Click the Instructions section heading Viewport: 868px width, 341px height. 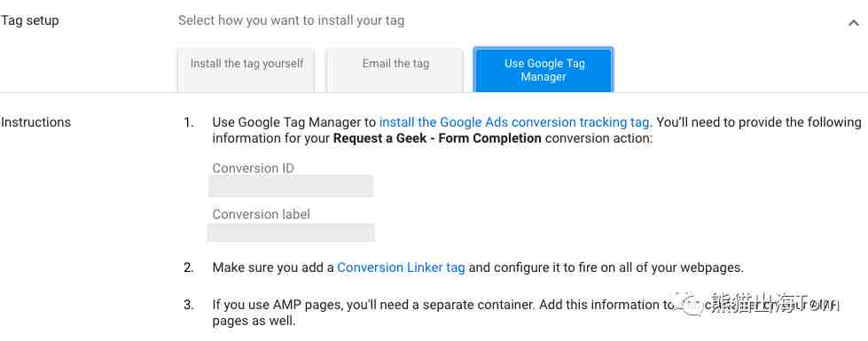coord(36,122)
